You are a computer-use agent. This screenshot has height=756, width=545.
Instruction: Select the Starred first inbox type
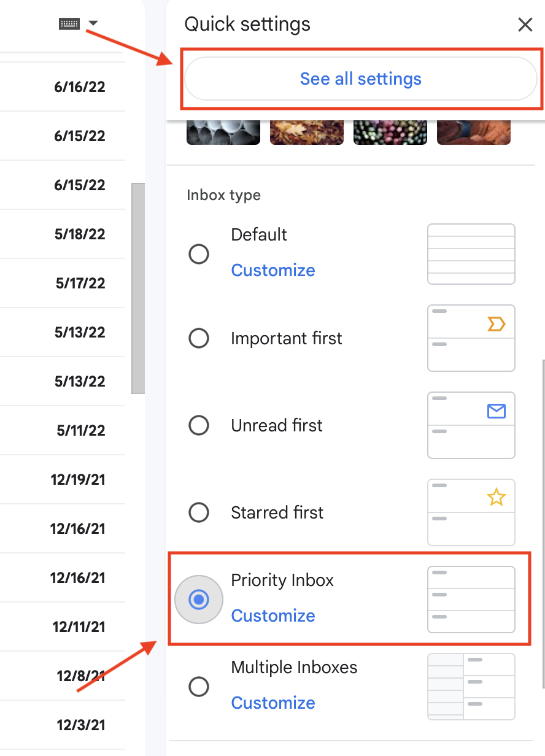[199, 512]
